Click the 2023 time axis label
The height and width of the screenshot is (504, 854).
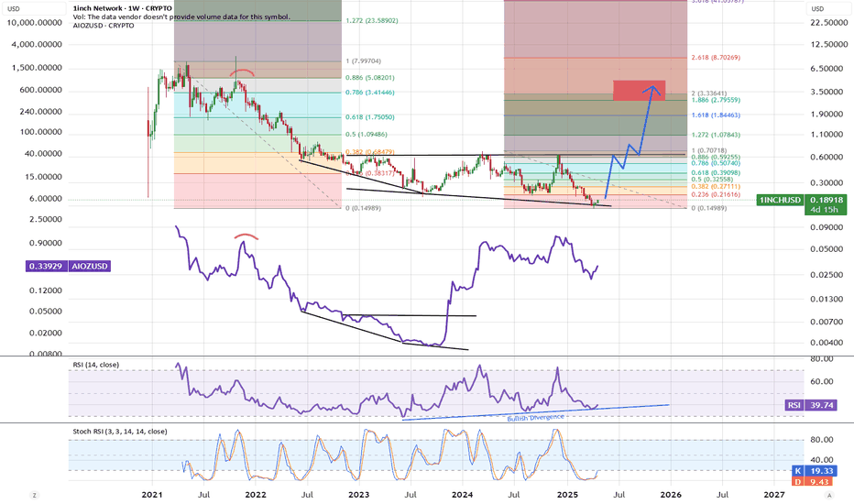358,495
